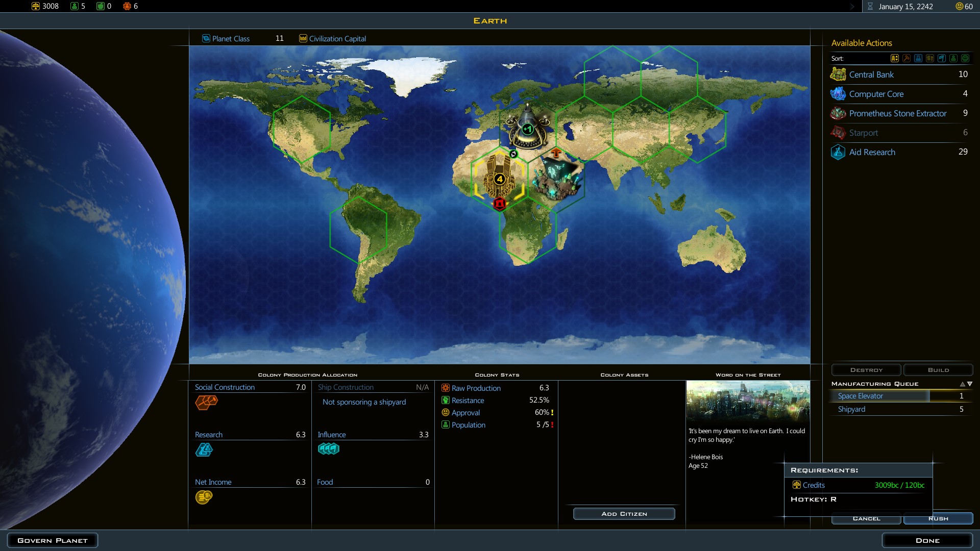Click the Net Income coins icon
This screenshot has height=551, width=980.
click(204, 497)
